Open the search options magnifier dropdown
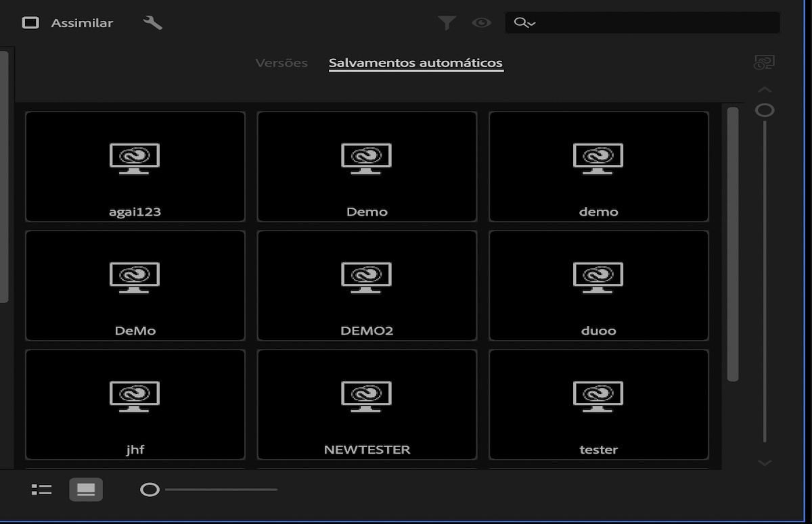This screenshot has height=524, width=812. click(x=524, y=23)
